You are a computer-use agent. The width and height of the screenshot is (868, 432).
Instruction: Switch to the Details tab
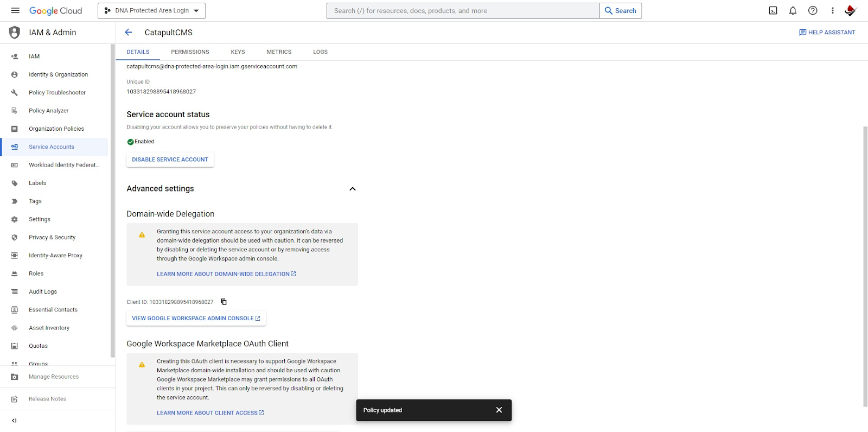tap(138, 52)
